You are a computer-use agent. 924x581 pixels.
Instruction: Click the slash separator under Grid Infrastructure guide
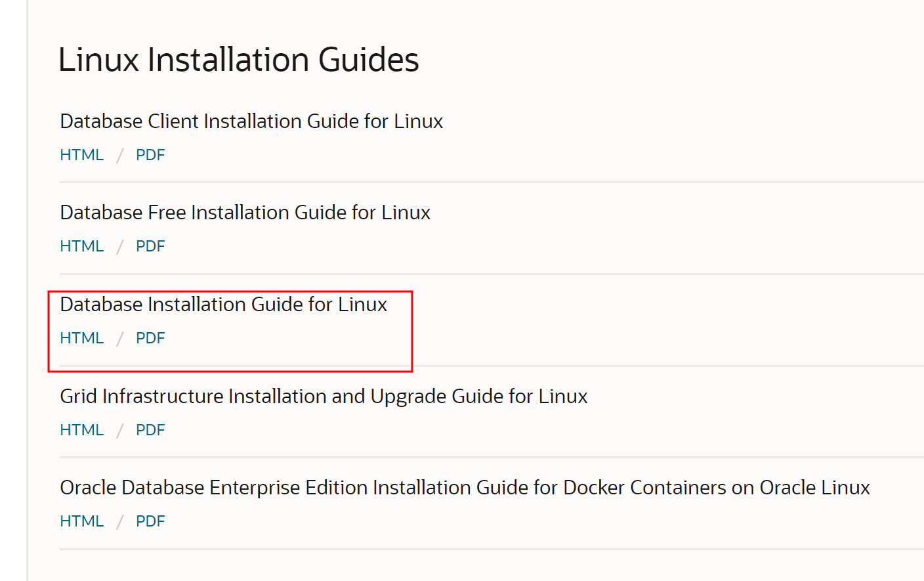pos(120,431)
